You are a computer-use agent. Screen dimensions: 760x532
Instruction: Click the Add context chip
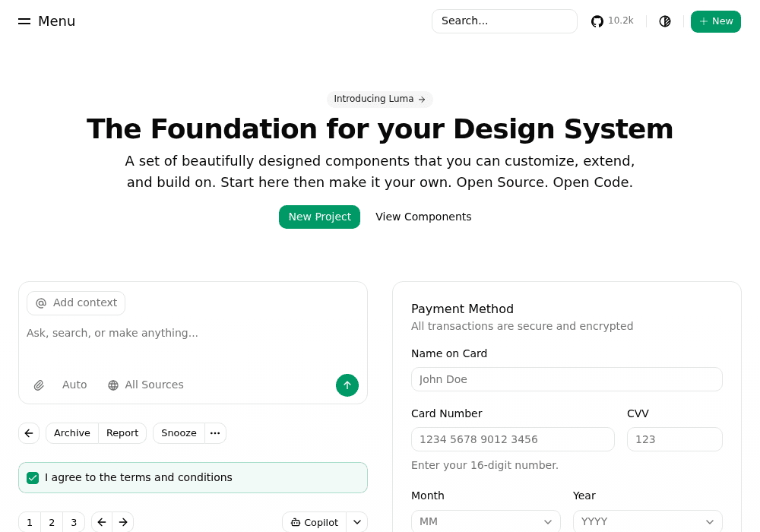tap(76, 302)
